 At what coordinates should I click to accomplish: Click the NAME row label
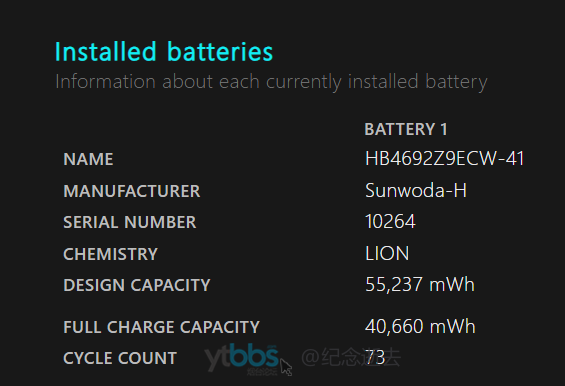[x=88, y=159]
